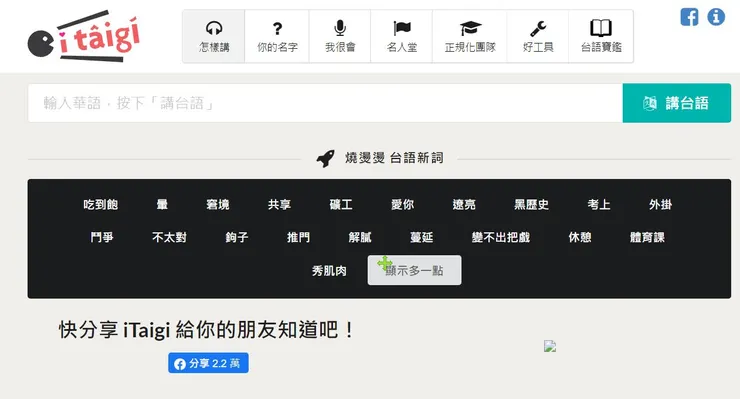The width and height of the screenshot is (740, 399).
Task: Open the word 黑歷史
Action: pyautogui.click(x=531, y=204)
